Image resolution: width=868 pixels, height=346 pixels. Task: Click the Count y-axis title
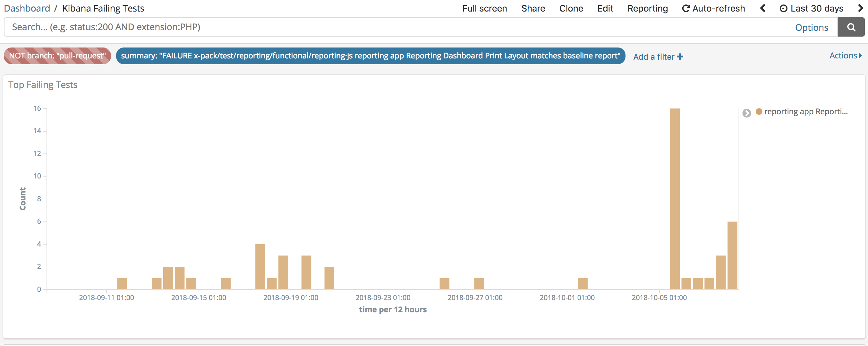click(x=22, y=199)
